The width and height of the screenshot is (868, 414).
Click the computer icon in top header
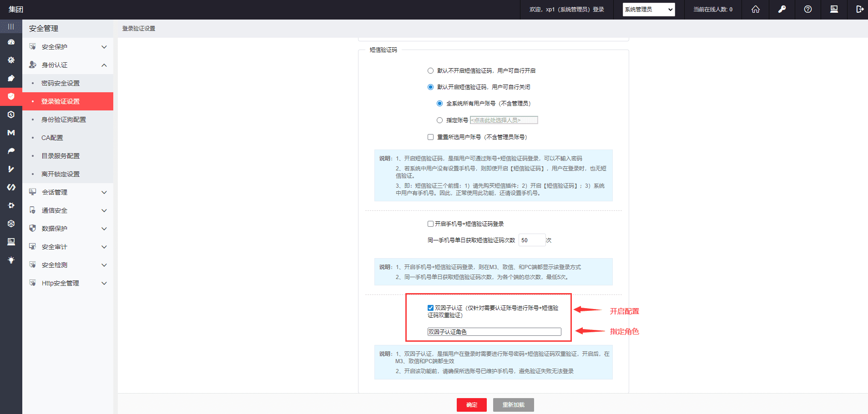tap(834, 9)
